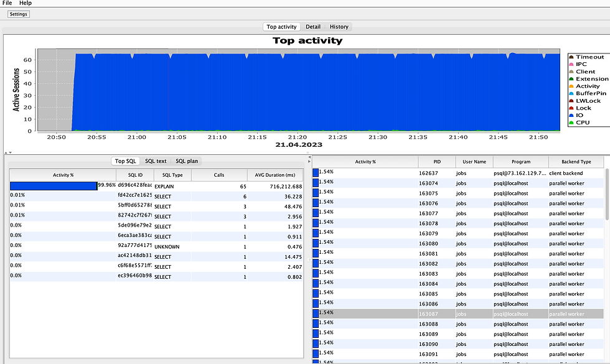Click the orange Activity legend marker
Image resolution: width=610 pixels, height=364 pixels.
571,86
